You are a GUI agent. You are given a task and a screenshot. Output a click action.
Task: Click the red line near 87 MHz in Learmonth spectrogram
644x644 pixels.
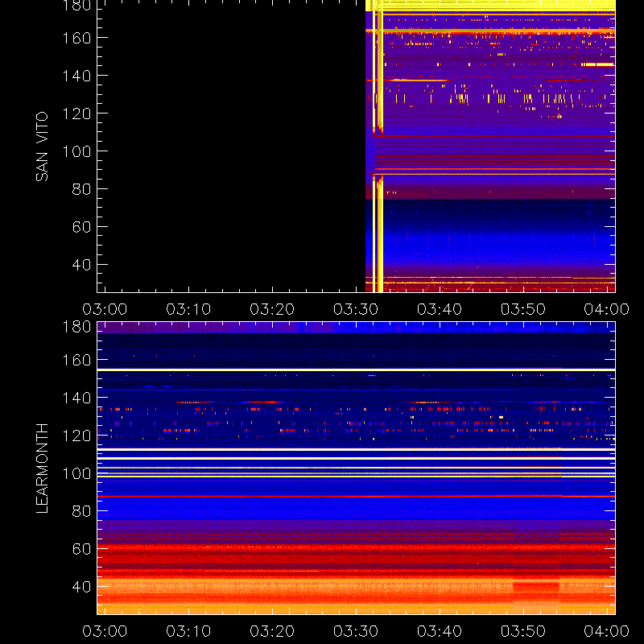pyautogui.click(x=356, y=497)
